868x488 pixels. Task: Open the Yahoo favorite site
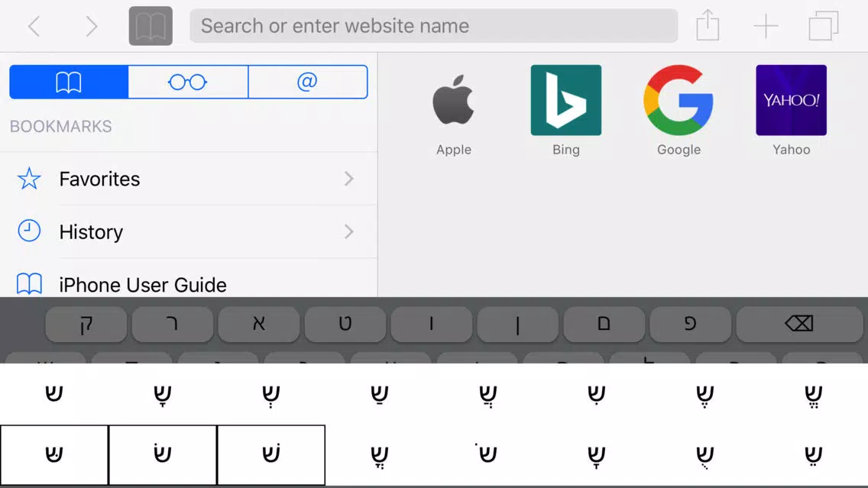791,111
